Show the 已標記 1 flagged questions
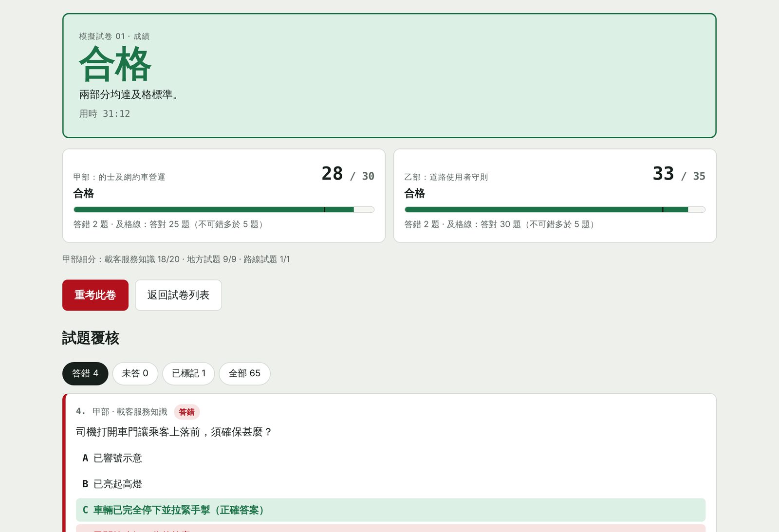The width and height of the screenshot is (779, 532). pos(188,373)
